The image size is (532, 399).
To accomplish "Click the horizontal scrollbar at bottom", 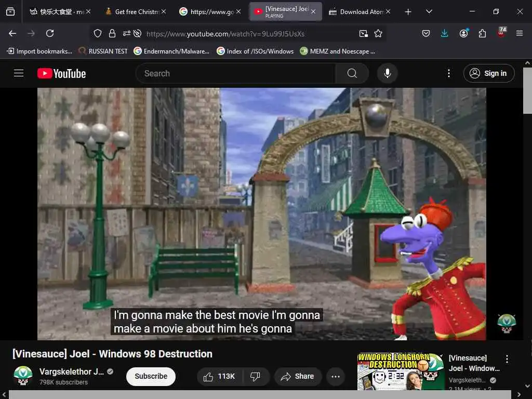I will [x=260, y=394].
